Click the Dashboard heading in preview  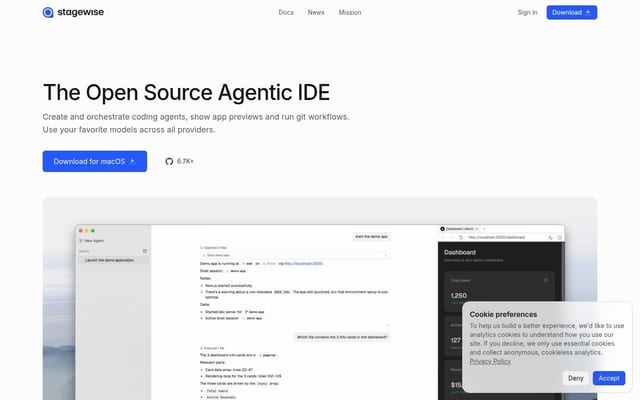coord(460,252)
